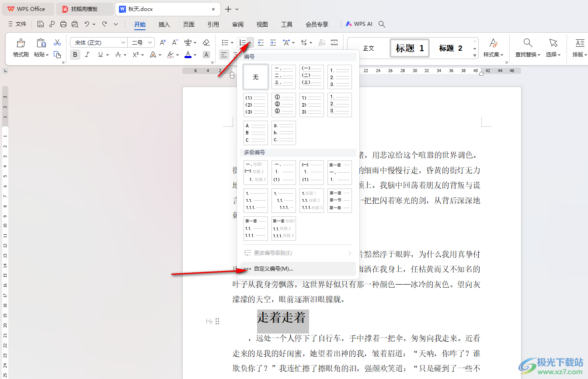Image resolution: width=588 pixels, height=379 pixels.
Task: Click the Format Painter brush icon
Action: click(21, 43)
